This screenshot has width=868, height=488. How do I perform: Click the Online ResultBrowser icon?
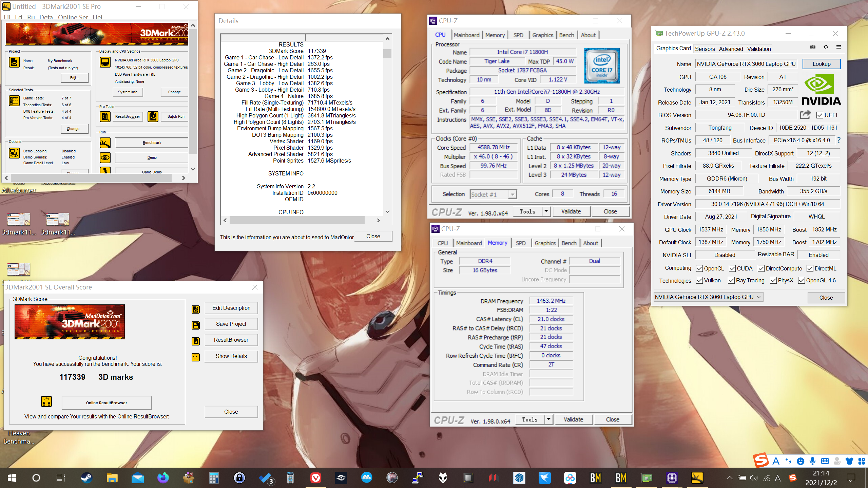pos(46,401)
